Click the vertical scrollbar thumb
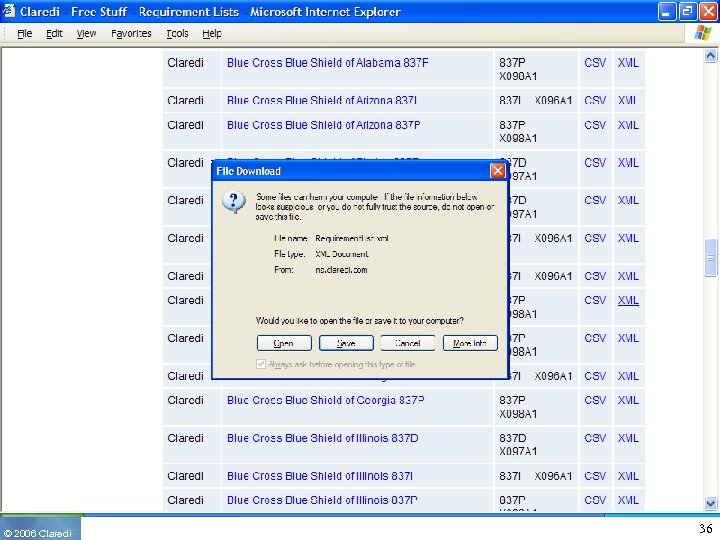 coord(710,258)
